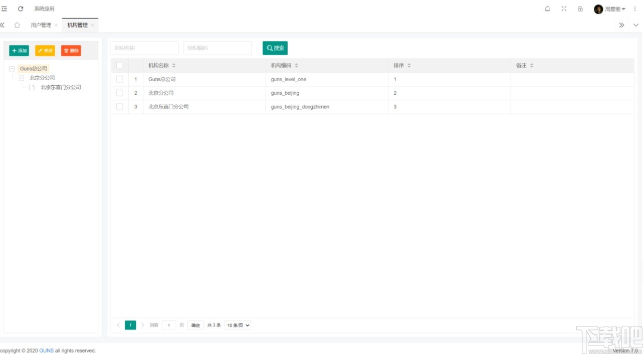
Task: Sort by 机构编码 column
Action: point(296,66)
